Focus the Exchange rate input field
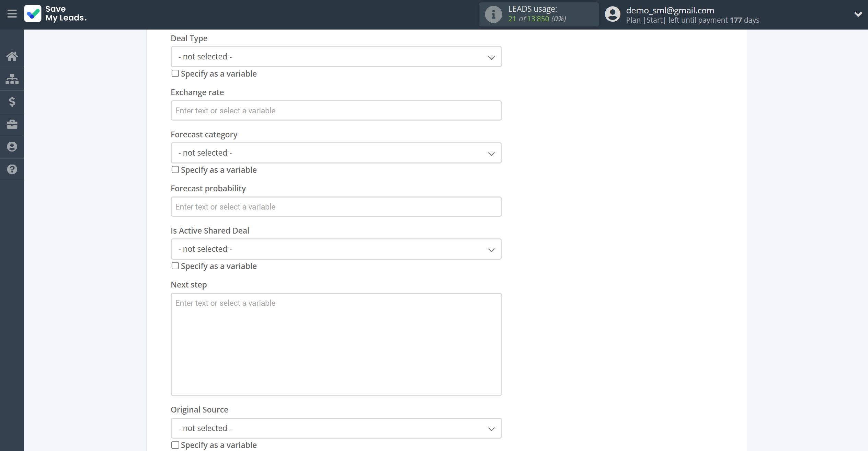This screenshot has width=868, height=451. tap(336, 111)
